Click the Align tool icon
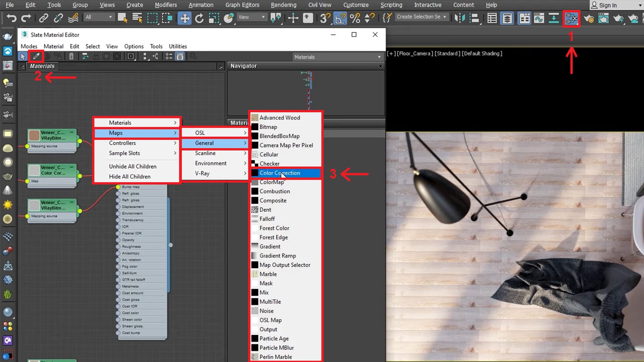 474,18
